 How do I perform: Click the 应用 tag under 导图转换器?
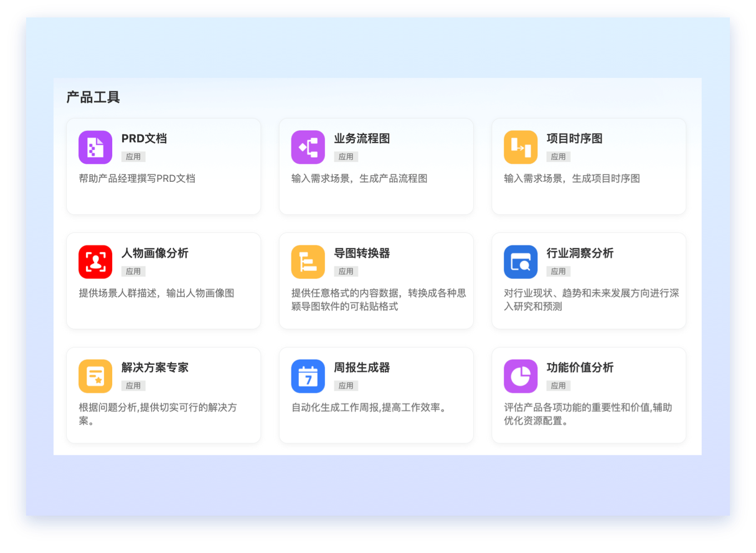click(x=346, y=272)
